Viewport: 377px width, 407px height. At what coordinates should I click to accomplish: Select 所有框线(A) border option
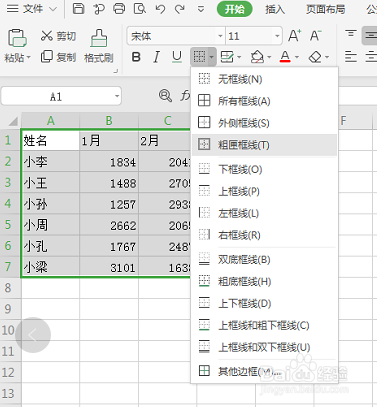click(x=265, y=101)
